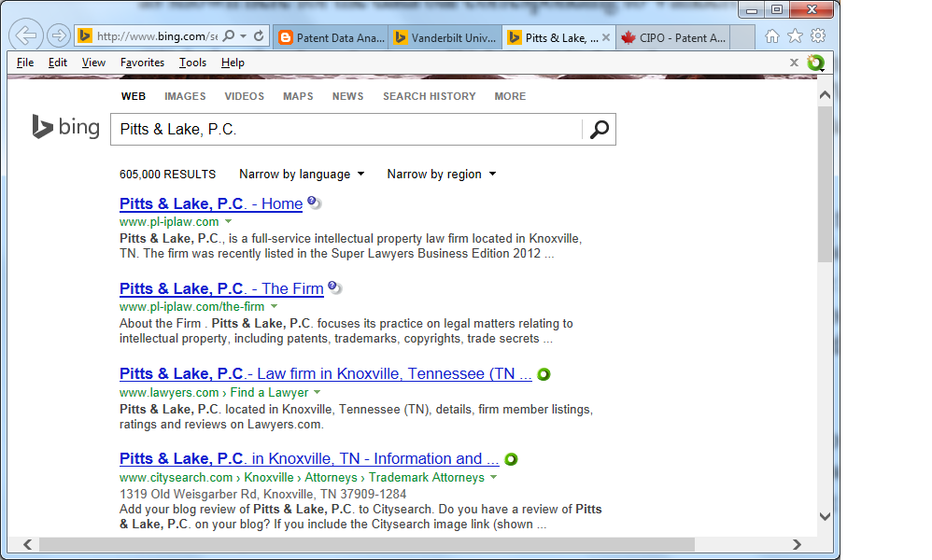
Task: Submit search with the magnifier button
Action: click(x=600, y=129)
